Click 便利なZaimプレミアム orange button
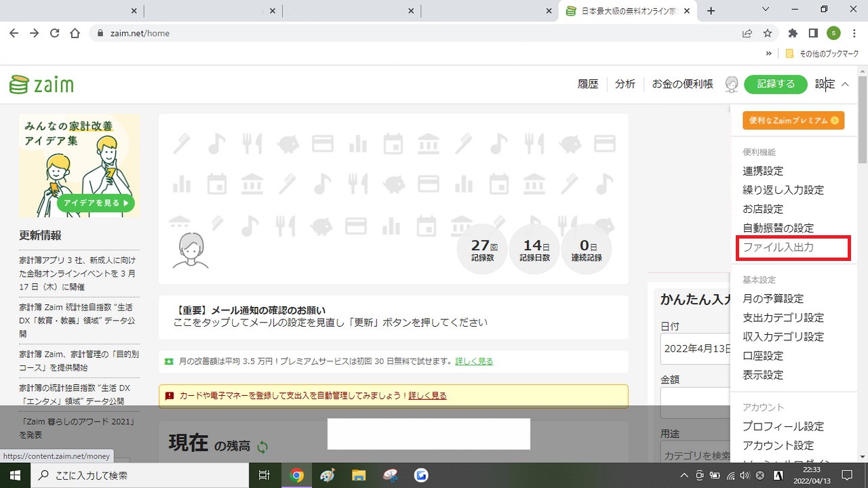The width and height of the screenshot is (868, 488). (x=793, y=121)
